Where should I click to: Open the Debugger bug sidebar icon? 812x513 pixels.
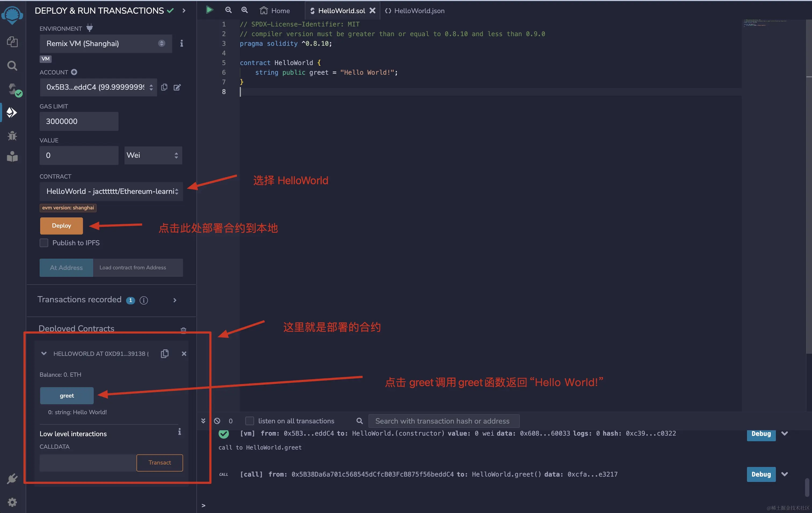coord(12,136)
